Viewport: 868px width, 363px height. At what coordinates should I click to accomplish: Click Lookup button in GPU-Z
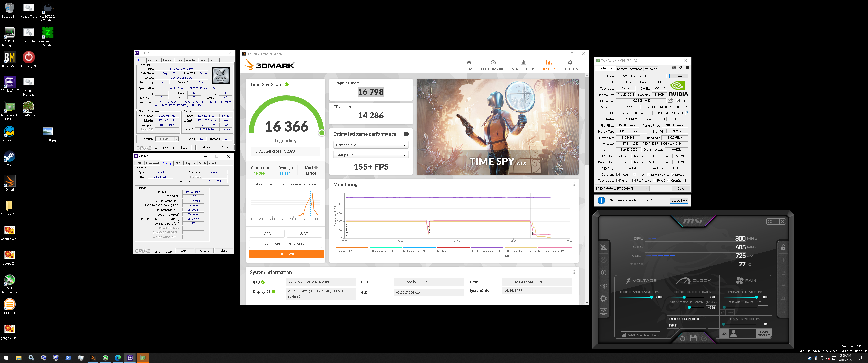coord(678,76)
